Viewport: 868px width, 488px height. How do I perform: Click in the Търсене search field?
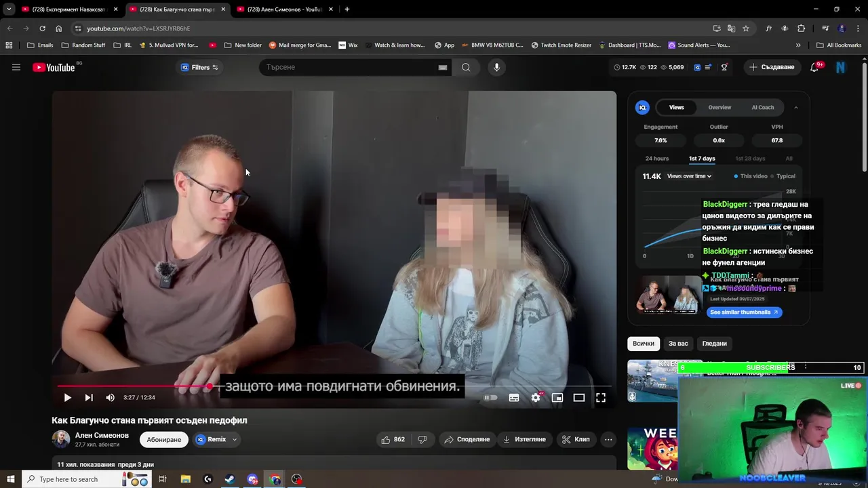(x=349, y=67)
